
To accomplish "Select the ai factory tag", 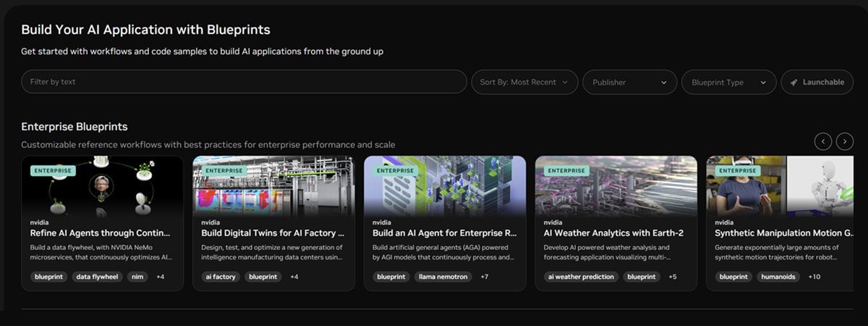I will point(221,277).
